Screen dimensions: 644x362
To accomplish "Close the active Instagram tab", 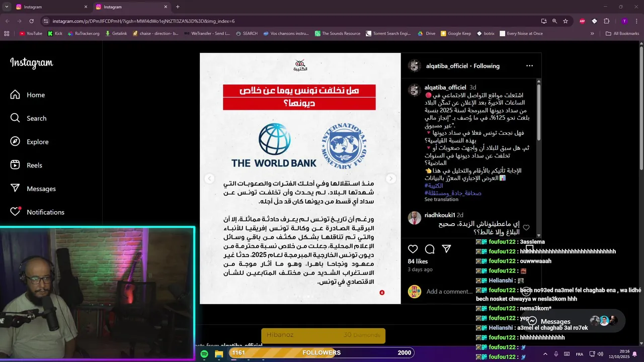I will point(166,7).
